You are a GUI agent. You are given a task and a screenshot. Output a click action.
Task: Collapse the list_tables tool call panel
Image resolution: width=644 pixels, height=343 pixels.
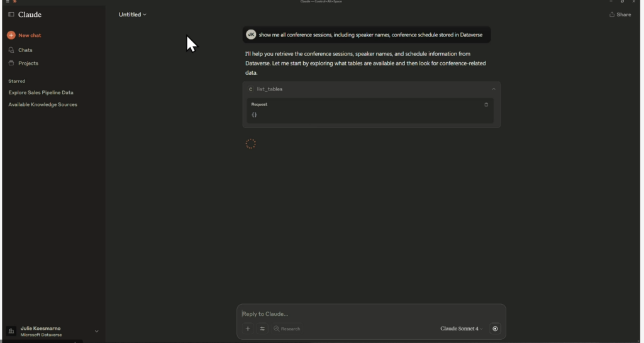[494, 89]
